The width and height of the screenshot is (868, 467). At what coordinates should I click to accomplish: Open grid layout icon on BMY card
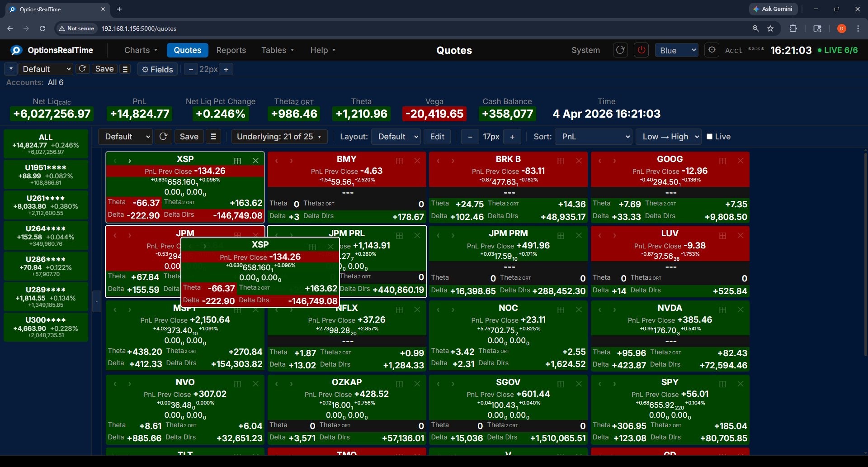[399, 161]
